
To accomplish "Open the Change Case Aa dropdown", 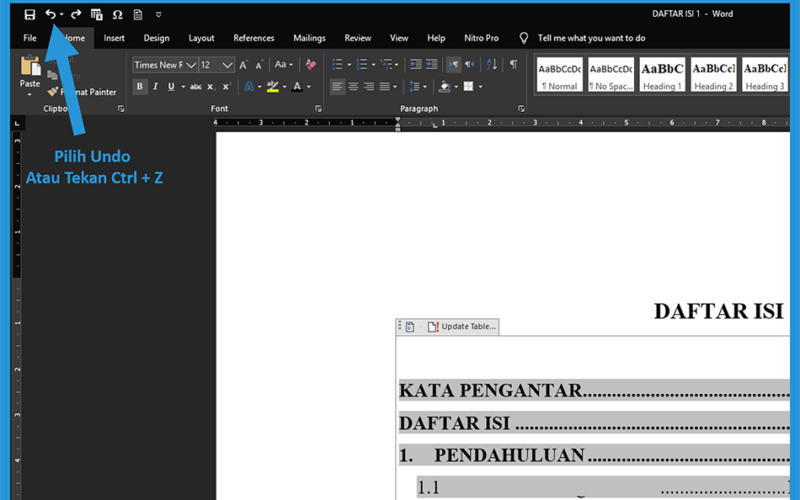I will [284, 65].
